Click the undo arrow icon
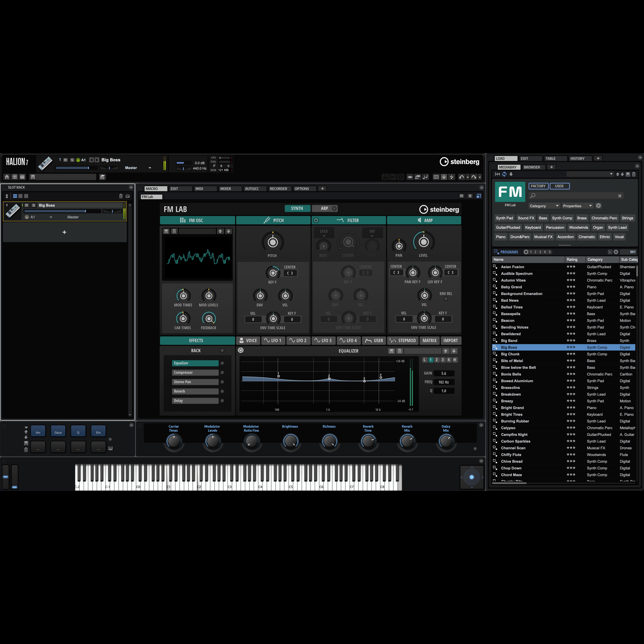 click(461, 177)
